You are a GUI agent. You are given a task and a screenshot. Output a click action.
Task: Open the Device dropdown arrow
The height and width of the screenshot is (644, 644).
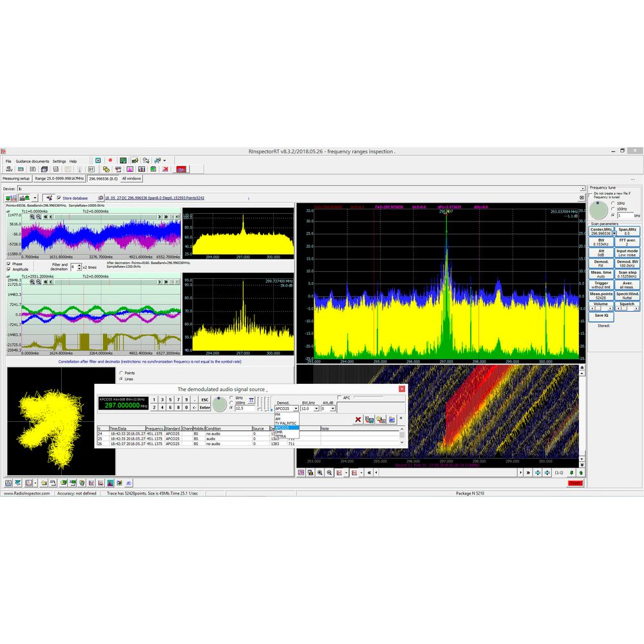[x=582, y=189]
